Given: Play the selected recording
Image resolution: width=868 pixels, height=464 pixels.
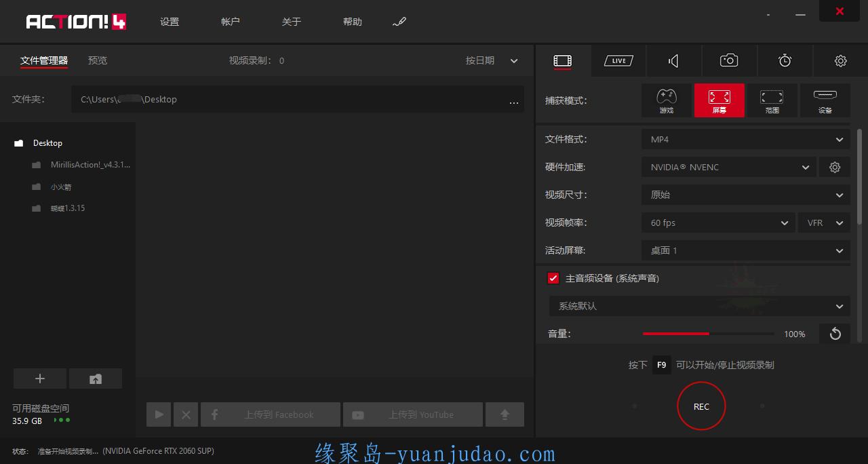Looking at the screenshot, I should [x=159, y=414].
